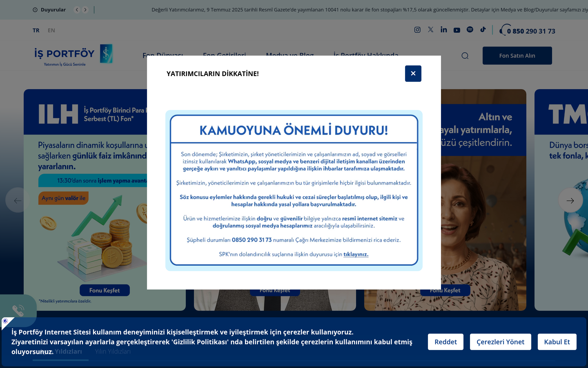Show next announcement in ticker
588x368 pixels.
(x=85, y=10)
